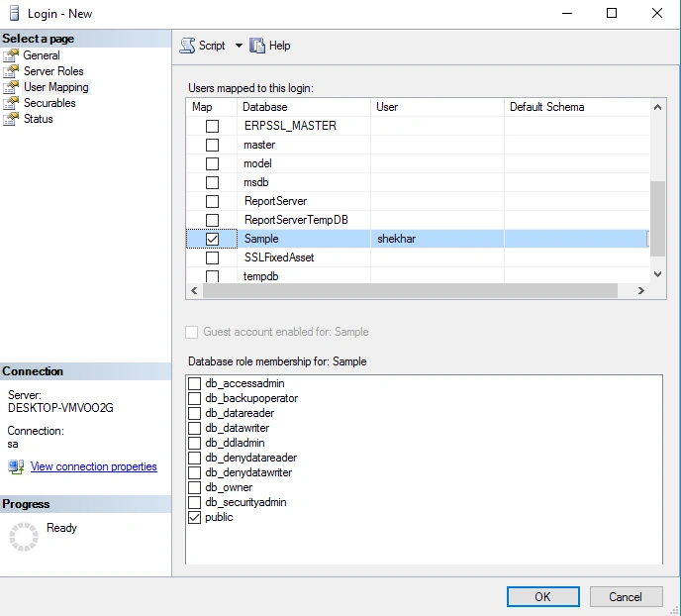This screenshot has height=616, width=681.
Task: Click the Securables page icon
Action: [x=11, y=103]
